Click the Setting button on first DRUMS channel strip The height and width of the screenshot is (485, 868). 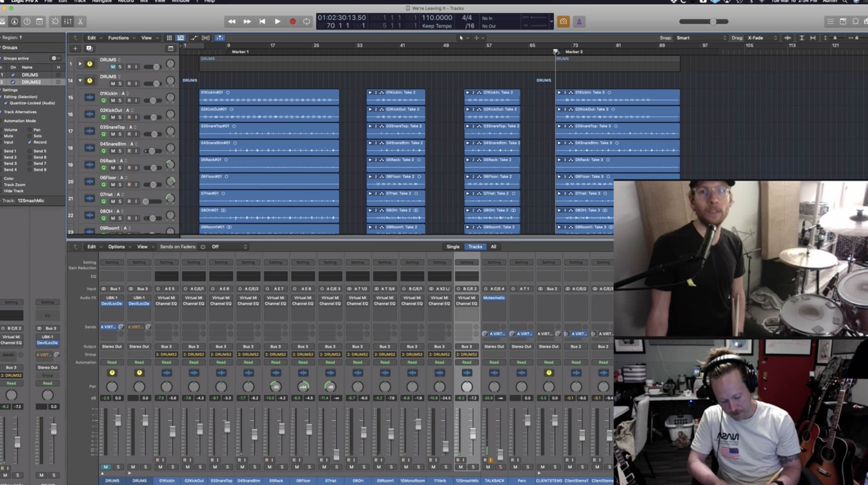[x=112, y=262]
